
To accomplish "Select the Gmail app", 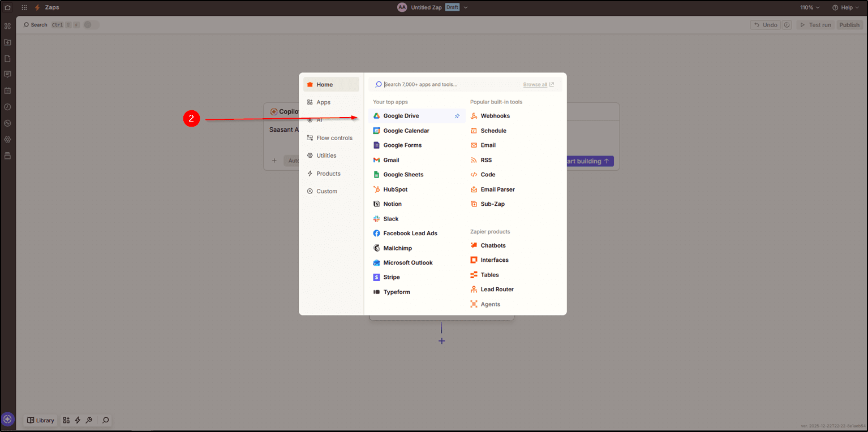I will [391, 160].
